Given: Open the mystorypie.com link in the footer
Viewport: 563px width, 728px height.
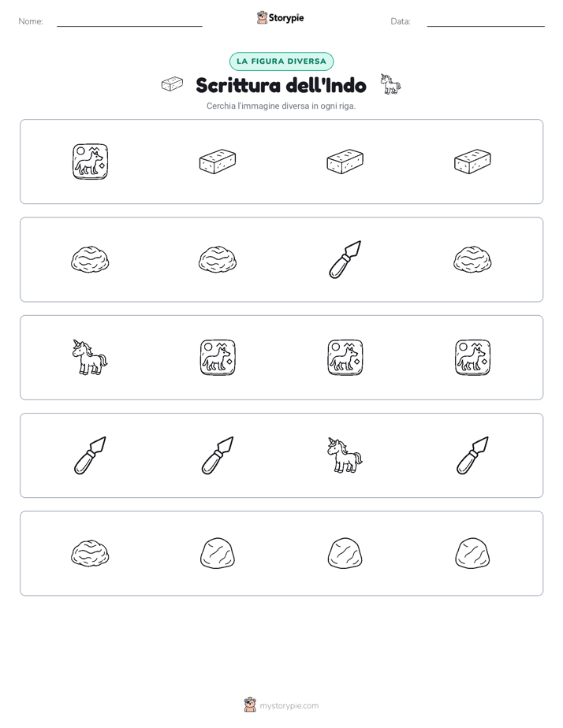Looking at the screenshot, I should pos(289,706).
